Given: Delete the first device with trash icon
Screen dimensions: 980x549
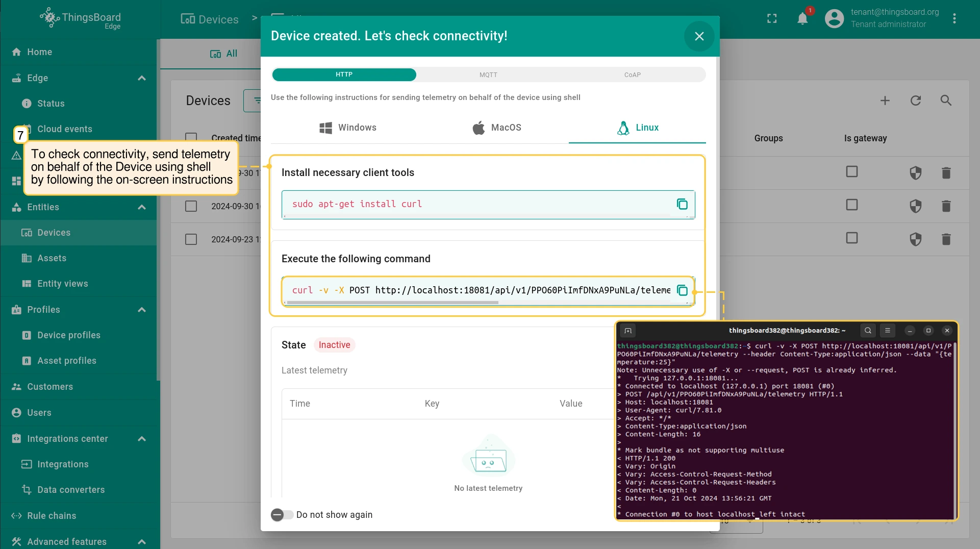Looking at the screenshot, I should [946, 173].
